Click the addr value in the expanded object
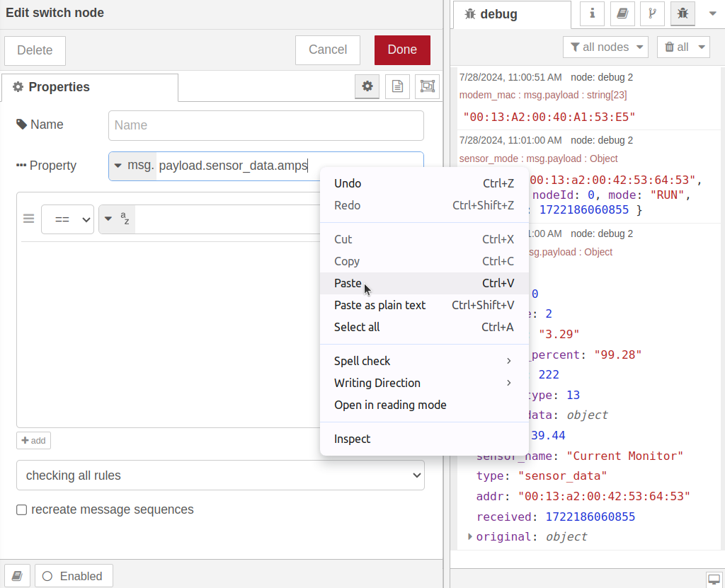The width and height of the screenshot is (725, 588). coord(604,497)
